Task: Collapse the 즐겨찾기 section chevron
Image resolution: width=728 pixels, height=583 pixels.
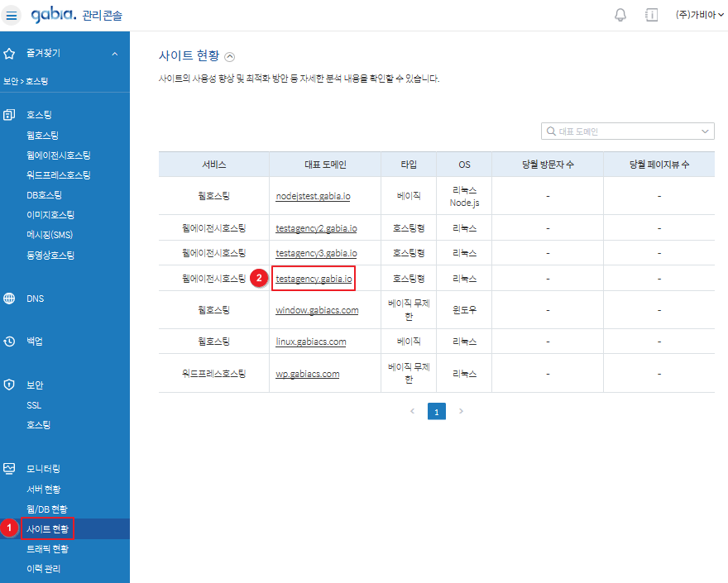Action: click(115, 54)
